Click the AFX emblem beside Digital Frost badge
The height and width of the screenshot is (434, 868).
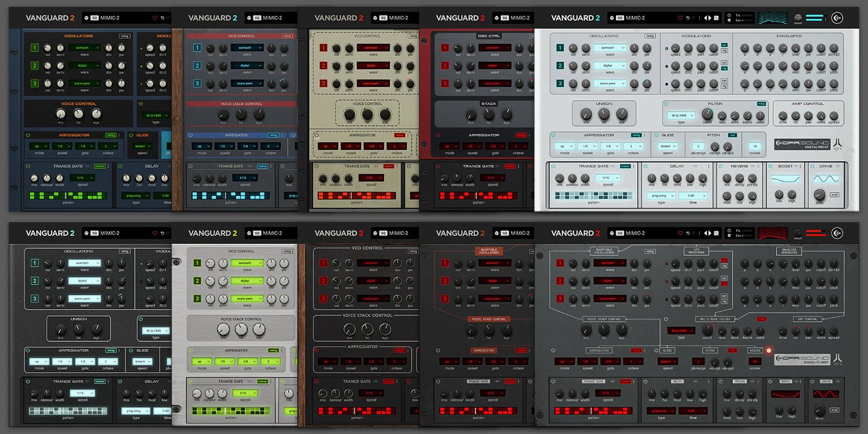click(837, 145)
